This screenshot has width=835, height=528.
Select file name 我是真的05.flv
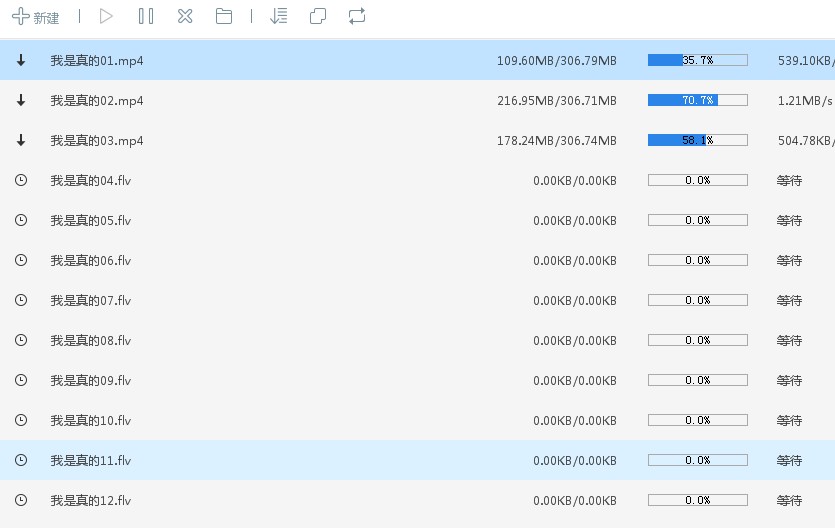click(x=91, y=220)
